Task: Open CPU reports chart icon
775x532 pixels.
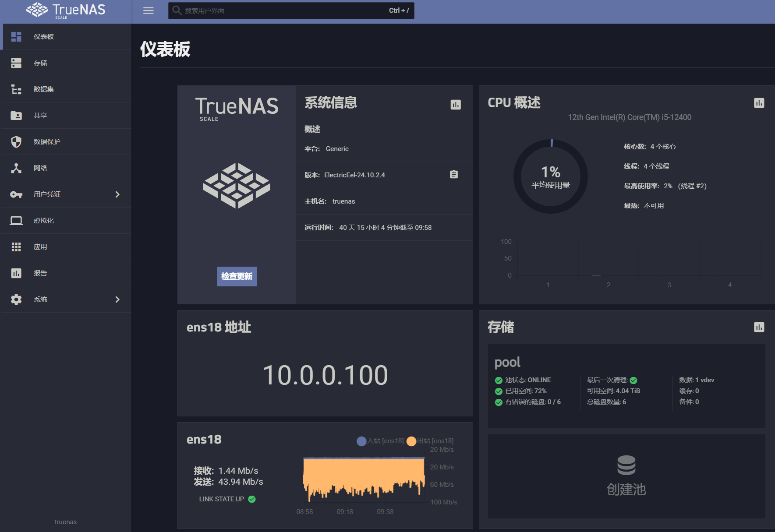Action: [x=759, y=103]
